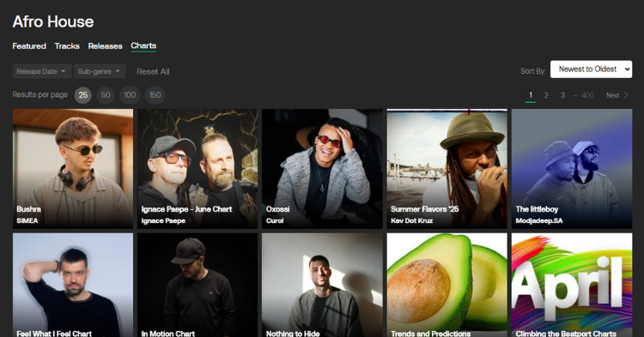
Task: Click the Modjadeep.SA artist name
Action: point(539,220)
